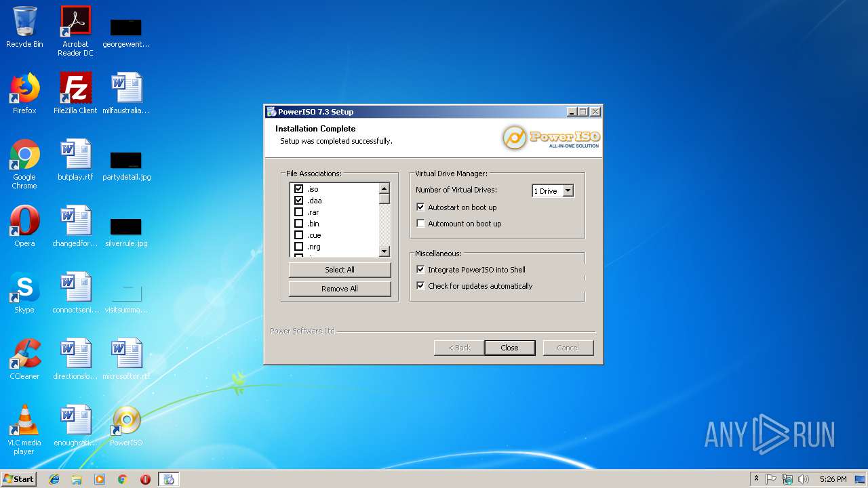Toggle Check for updates automatically
Screen dimensions: 868x488
(420, 286)
